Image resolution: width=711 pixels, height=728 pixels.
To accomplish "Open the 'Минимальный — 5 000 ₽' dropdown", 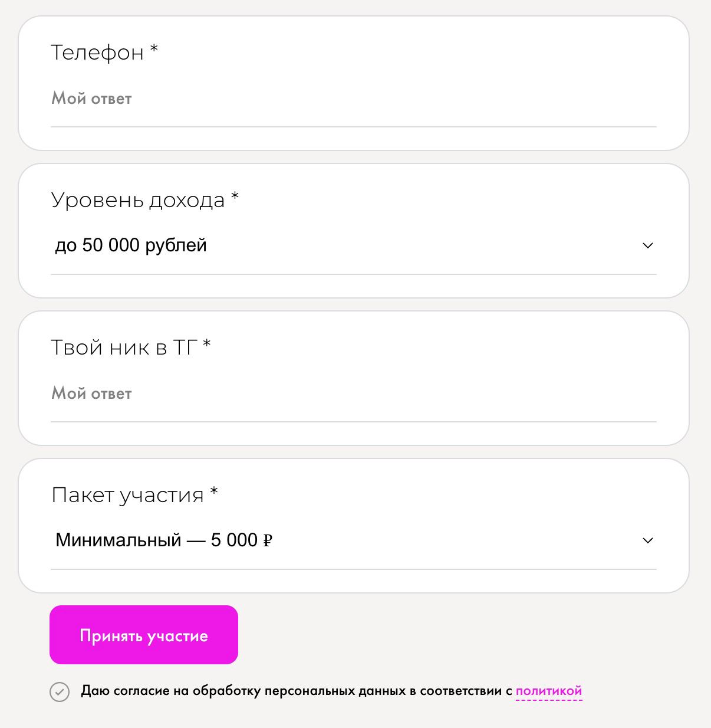I will (x=354, y=540).
